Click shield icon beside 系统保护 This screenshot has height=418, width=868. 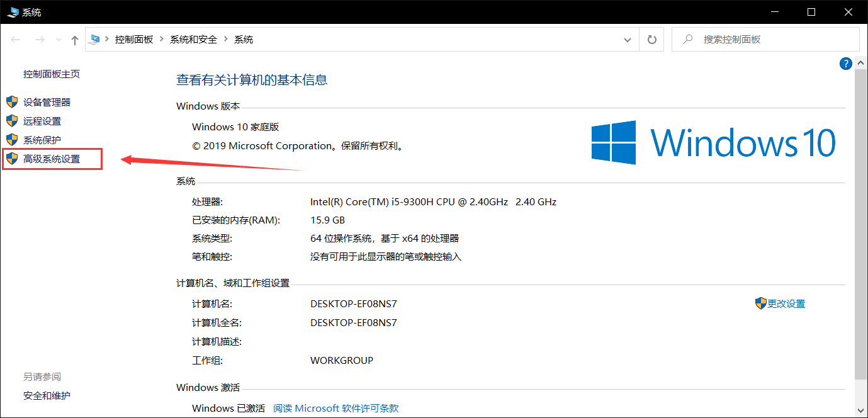[x=12, y=140]
